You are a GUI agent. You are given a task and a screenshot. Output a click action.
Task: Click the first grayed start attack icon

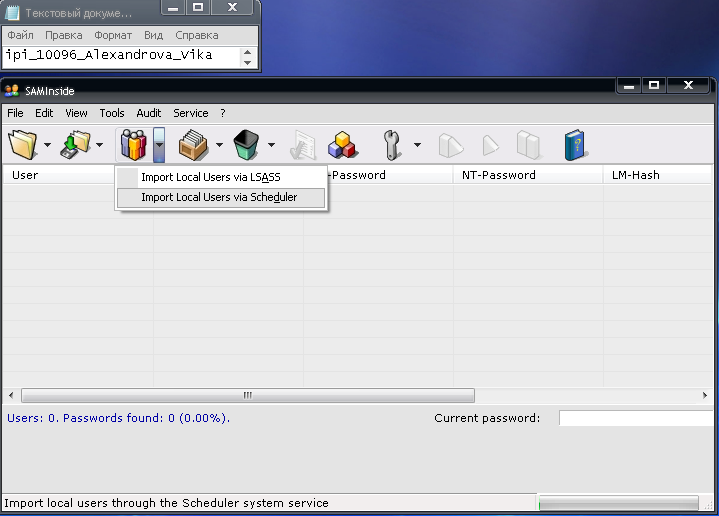pyautogui.click(x=450, y=145)
